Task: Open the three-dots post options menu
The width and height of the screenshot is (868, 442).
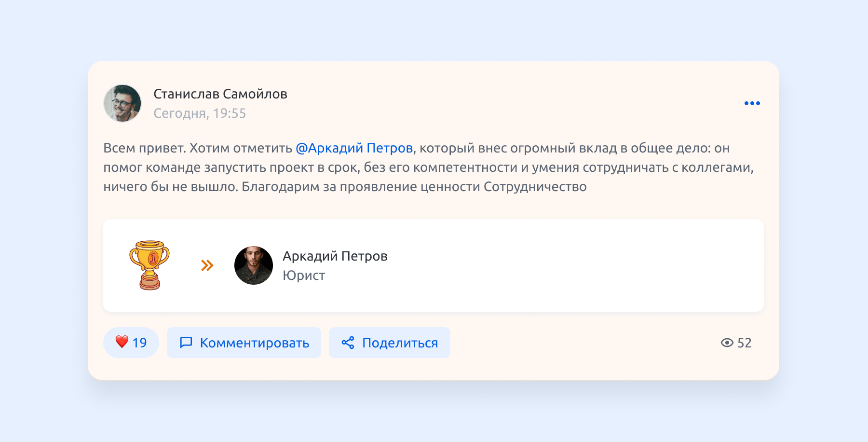Action: (x=752, y=103)
